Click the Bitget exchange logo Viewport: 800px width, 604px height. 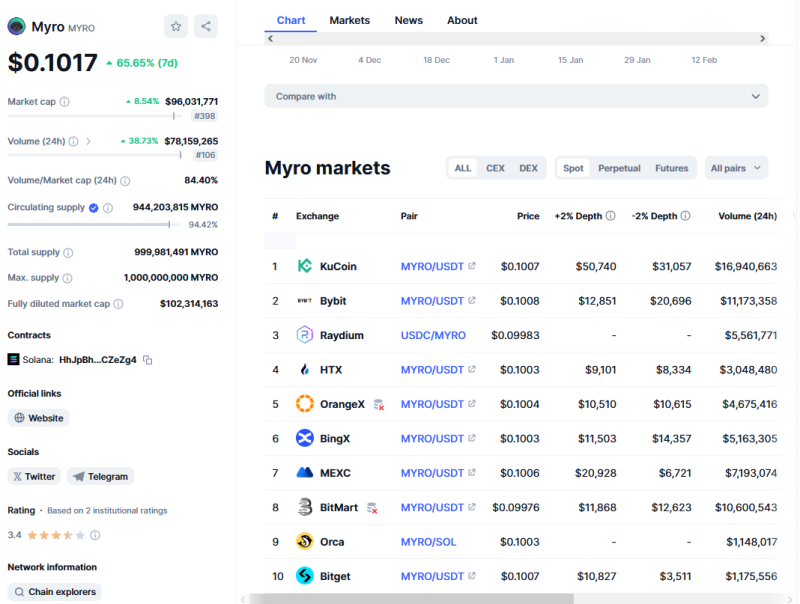pyautogui.click(x=305, y=576)
